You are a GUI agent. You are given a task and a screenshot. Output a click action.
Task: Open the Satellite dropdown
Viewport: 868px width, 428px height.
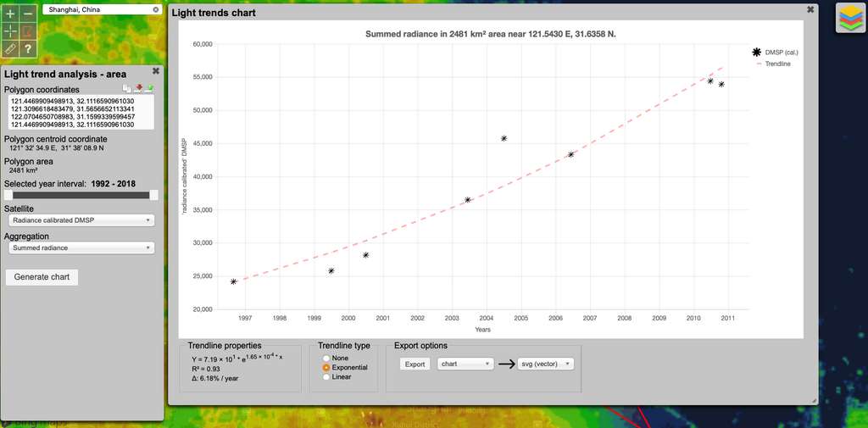[x=82, y=220]
